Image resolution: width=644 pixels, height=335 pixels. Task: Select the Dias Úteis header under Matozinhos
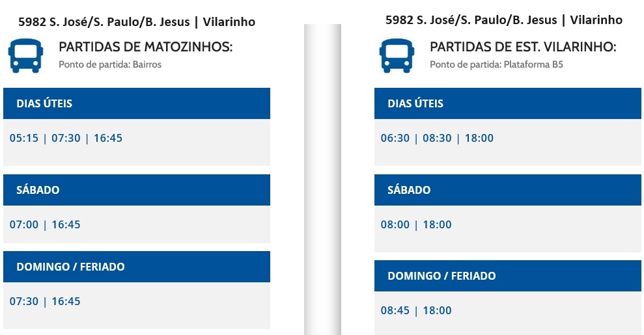point(137,103)
